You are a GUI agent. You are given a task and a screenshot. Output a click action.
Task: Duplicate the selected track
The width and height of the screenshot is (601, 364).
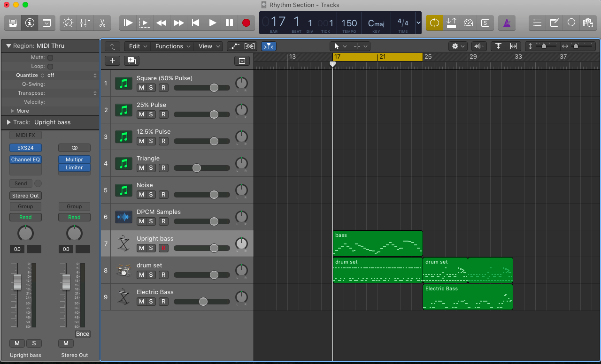point(131,61)
